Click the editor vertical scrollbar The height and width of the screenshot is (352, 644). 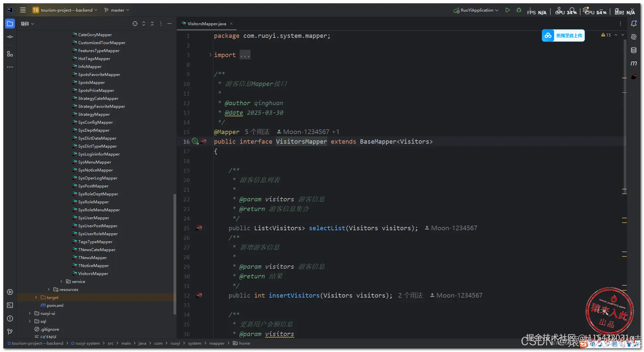tap(625, 116)
